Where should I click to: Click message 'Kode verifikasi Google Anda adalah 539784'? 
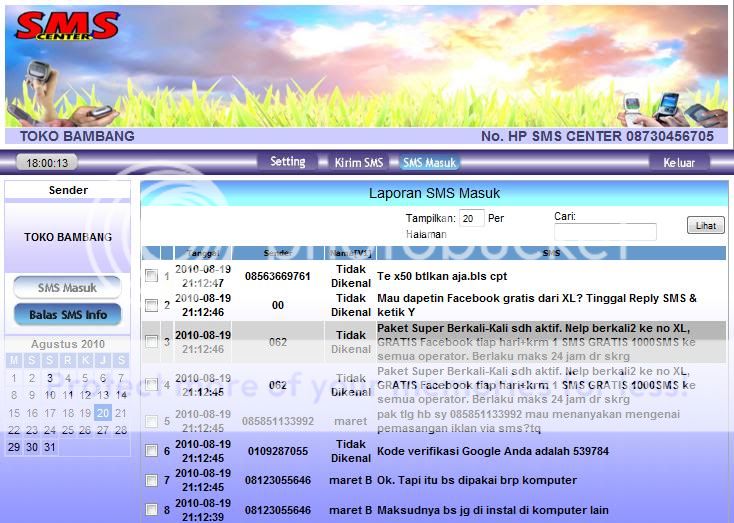(493, 451)
